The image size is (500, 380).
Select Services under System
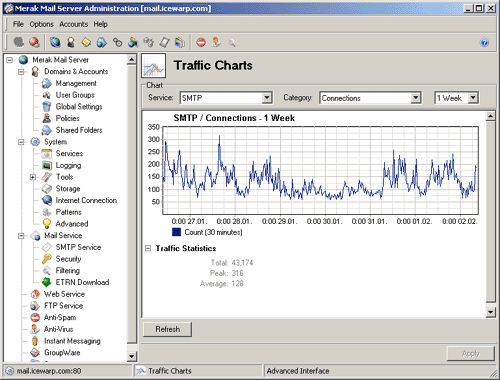(x=69, y=154)
